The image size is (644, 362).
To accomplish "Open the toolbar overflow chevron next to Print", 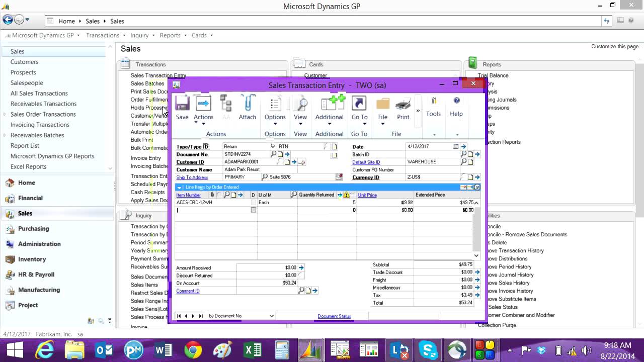I will point(418,111).
